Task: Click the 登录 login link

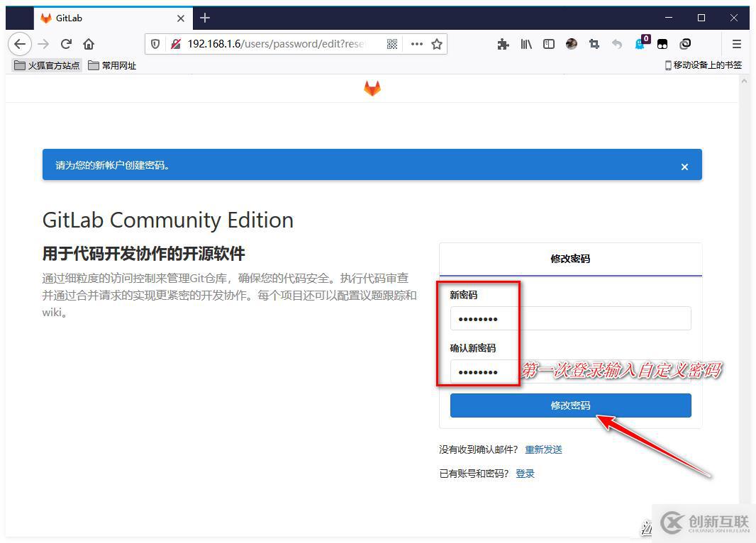Action: click(x=526, y=473)
